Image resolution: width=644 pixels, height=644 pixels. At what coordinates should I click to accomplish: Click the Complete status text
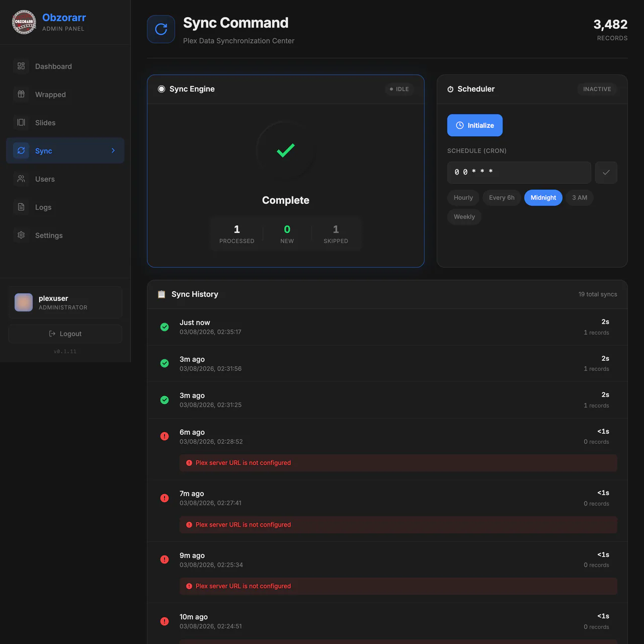[286, 200]
